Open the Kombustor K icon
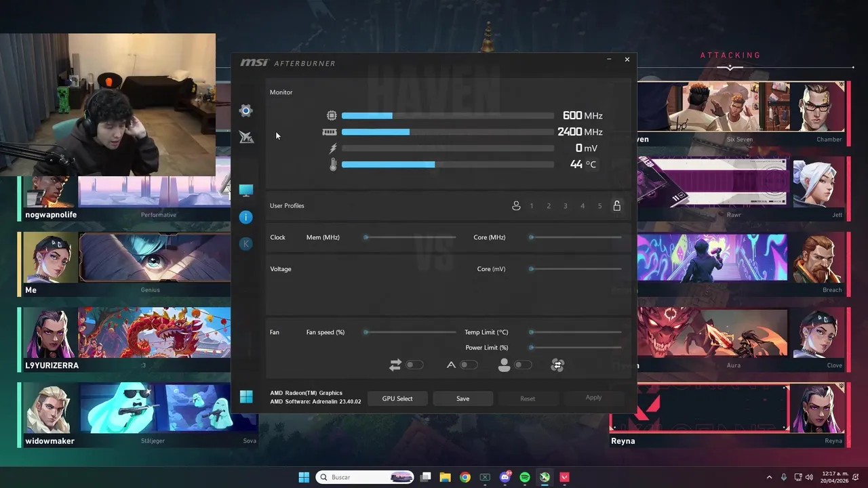The width and height of the screenshot is (868, 488). (x=246, y=243)
